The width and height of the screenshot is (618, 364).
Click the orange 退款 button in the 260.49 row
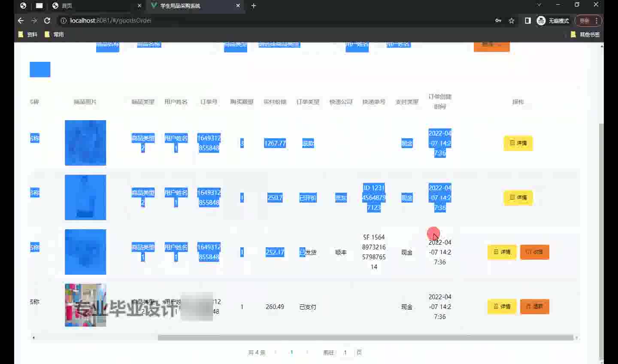coord(535,306)
